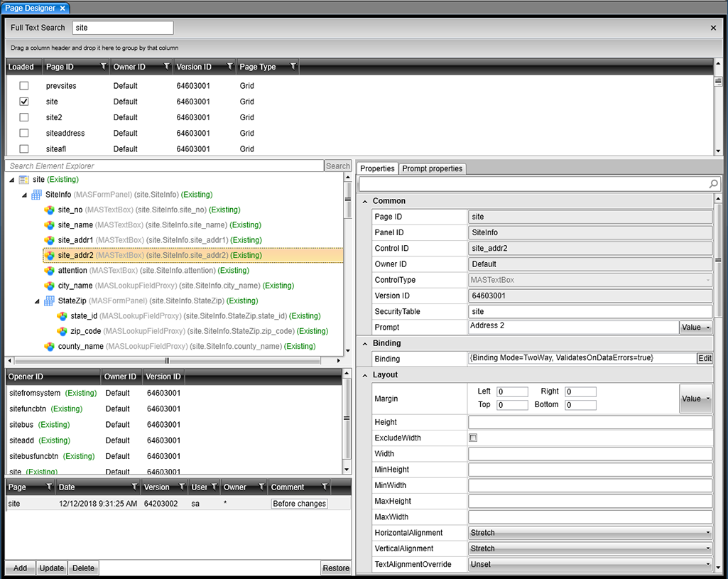Check the Loaded box for prevsites
This screenshot has width=728, height=579.
pyautogui.click(x=24, y=86)
